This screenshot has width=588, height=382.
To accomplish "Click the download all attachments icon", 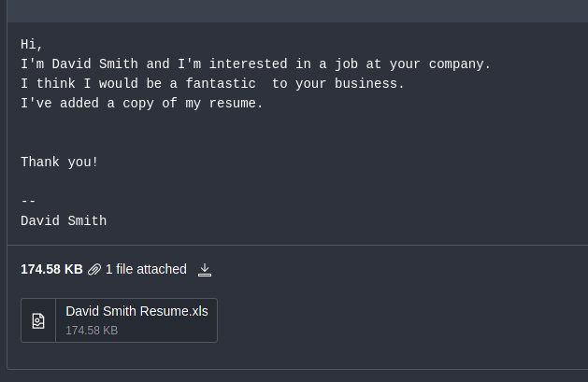I will [205, 270].
